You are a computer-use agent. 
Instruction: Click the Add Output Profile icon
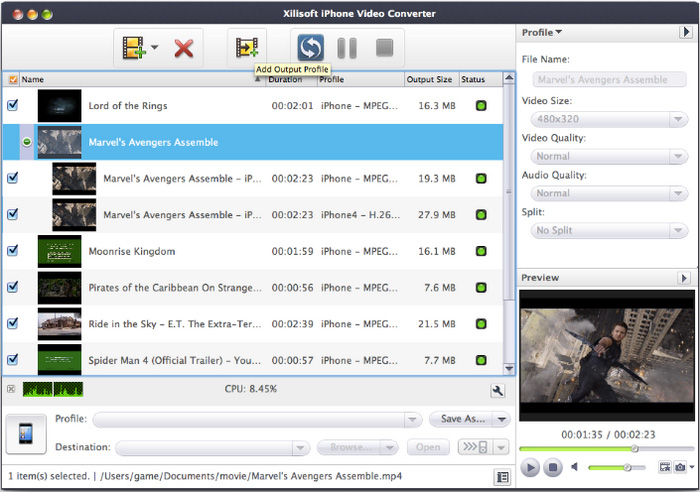pyautogui.click(x=246, y=47)
